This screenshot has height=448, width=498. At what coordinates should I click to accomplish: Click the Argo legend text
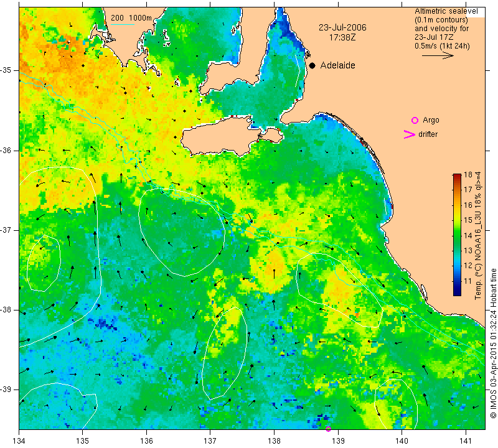(431, 120)
